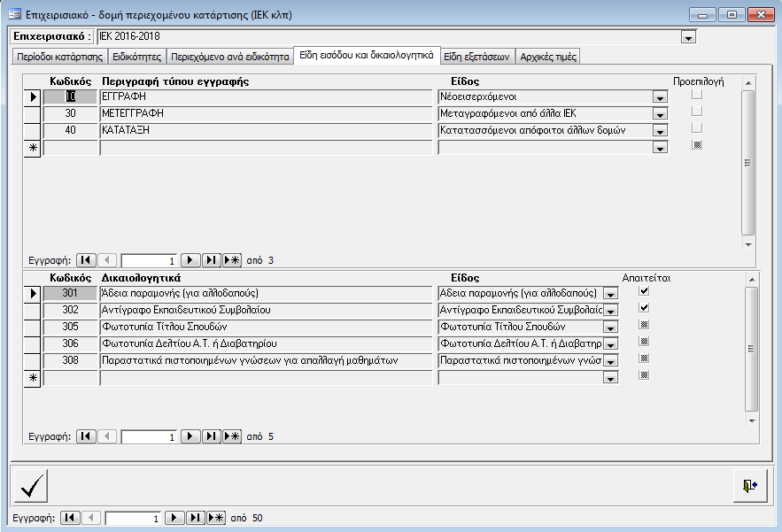The height and width of the screenshot is (532, 782).
Task: Click the exit door icon button
Action: pos(750,486)
